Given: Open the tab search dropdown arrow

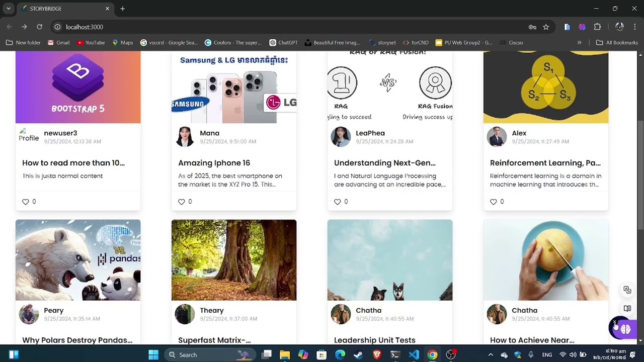Looking at the screenshot, I should (9, 9).
